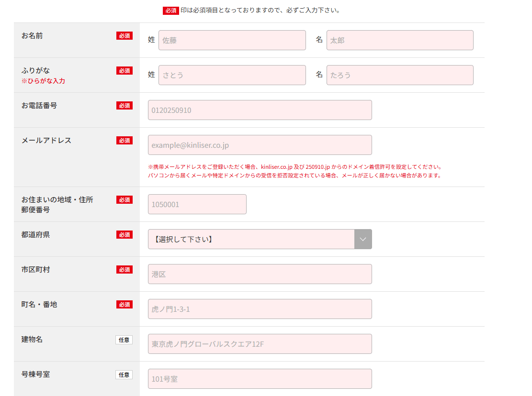The width and height of the screenshot is (532, 396).
Task: Select the email address (メールアドレス) field
Action: 260,145
